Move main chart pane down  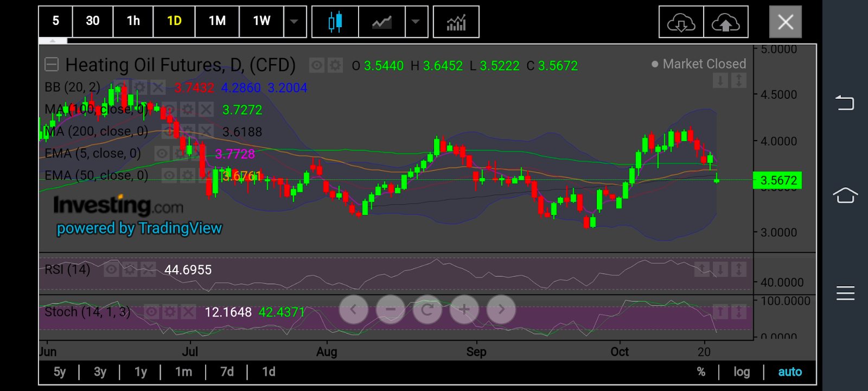tap(720, 81)
